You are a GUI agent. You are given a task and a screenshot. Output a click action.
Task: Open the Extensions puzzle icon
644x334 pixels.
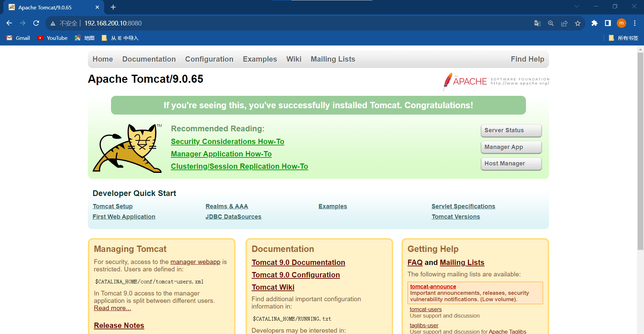pyautogui.click(x=594, y=23)
